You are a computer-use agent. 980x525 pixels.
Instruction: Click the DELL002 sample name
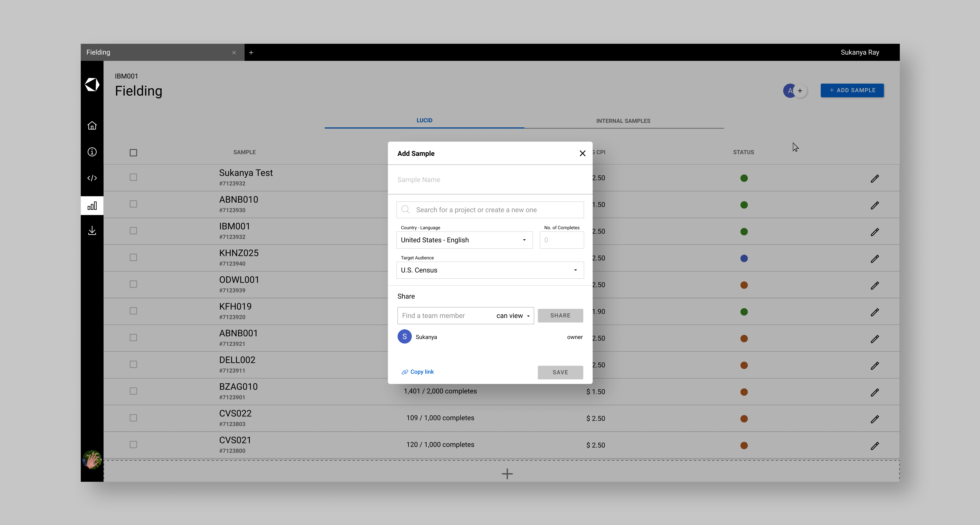pyautogui.click(x=237, y=360)
